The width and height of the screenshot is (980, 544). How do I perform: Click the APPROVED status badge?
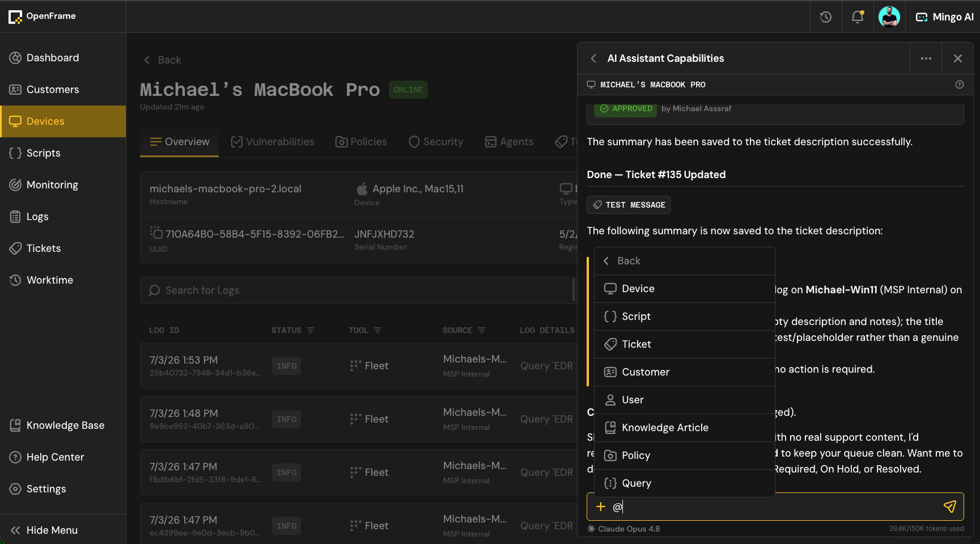(x=626, y=108)
